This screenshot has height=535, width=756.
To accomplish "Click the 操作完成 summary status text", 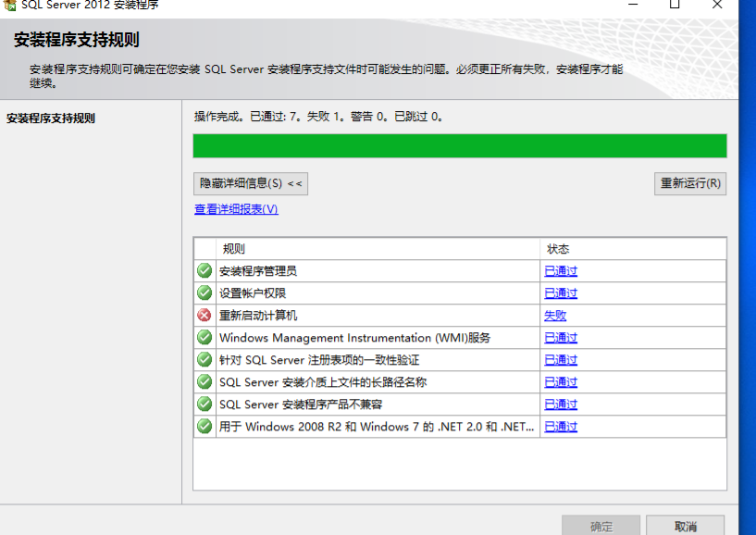I will [318, 117].
